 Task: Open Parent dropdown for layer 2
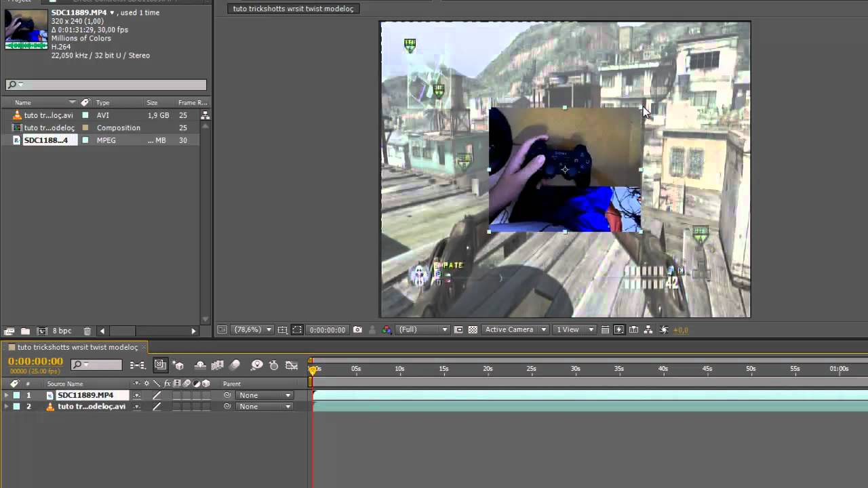click(x=264, y=407)
